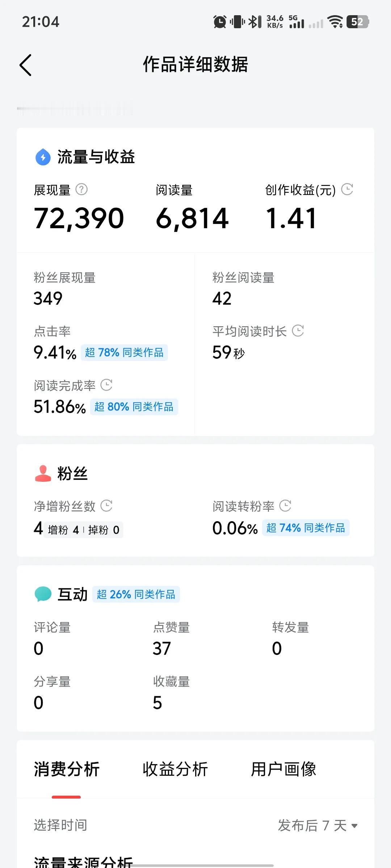Tap the 超 26% 同类作品 badge

136,594
